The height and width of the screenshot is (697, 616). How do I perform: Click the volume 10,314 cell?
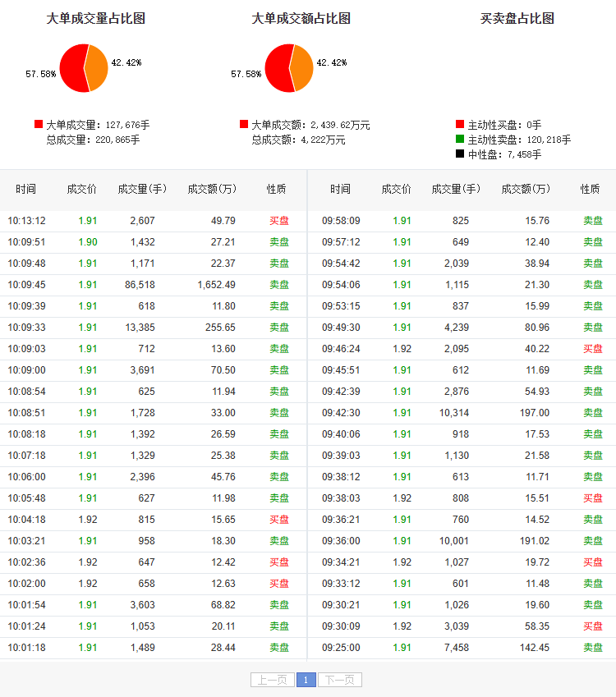[454, 413]
